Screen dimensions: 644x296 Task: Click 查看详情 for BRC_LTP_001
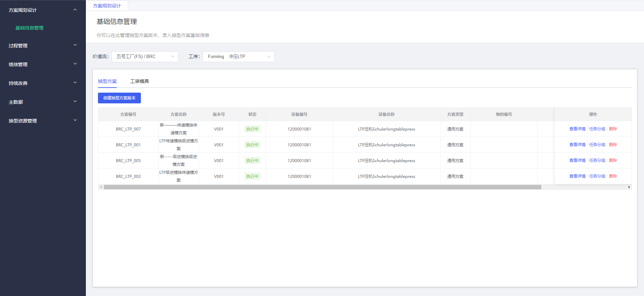click(577, 145)
